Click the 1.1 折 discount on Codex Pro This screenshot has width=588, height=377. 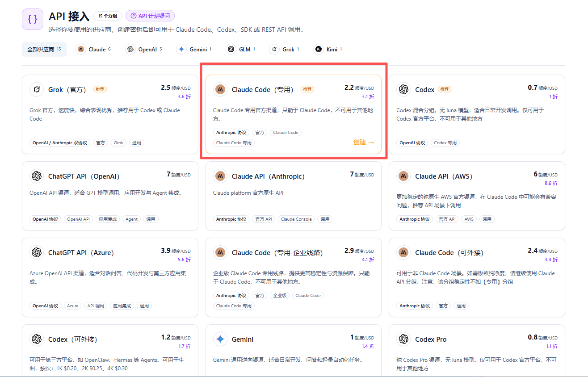point(551,346)
